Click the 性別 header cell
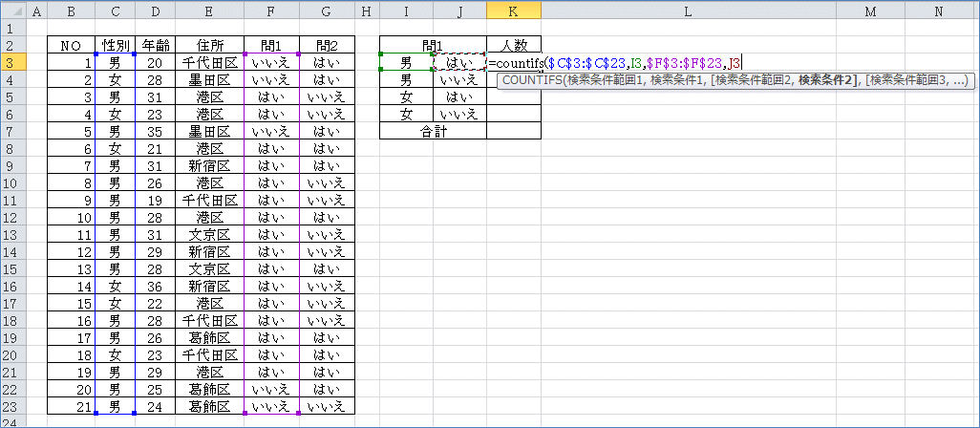The height and width of the screenshot is (428, 980). coord(116,45)
